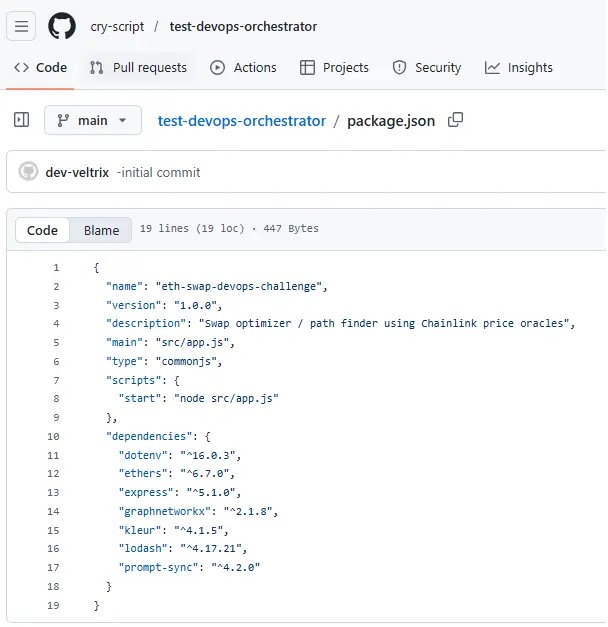
Task: Click the "^4.17.21" lodash version
Action: pyautogui.click(x=210, y=548)
